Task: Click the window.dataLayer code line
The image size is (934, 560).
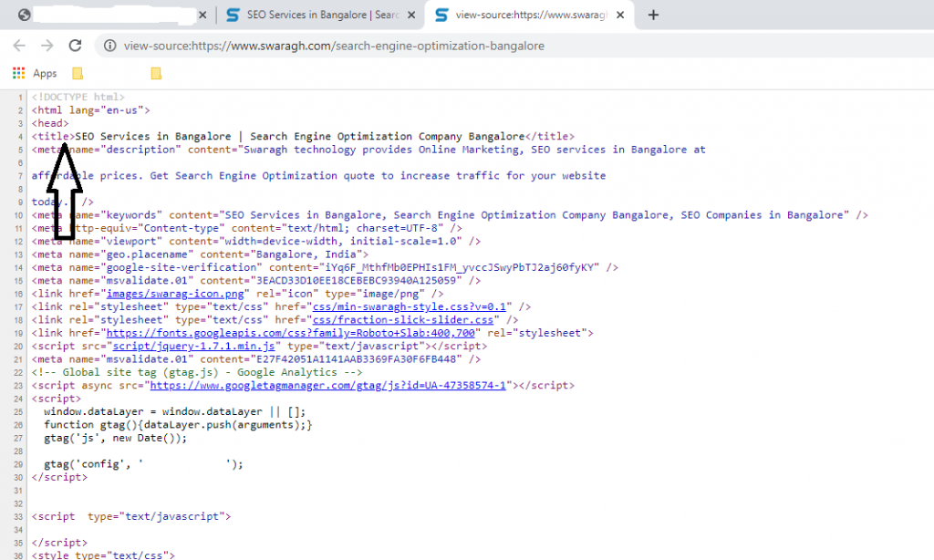Action: point(174,411)
